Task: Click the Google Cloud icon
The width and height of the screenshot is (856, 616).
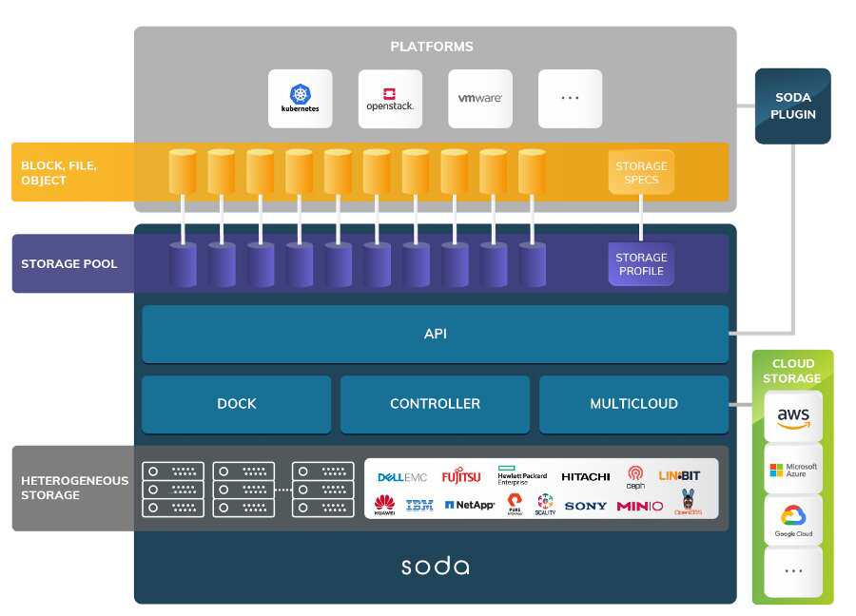Action: [793, 520]
